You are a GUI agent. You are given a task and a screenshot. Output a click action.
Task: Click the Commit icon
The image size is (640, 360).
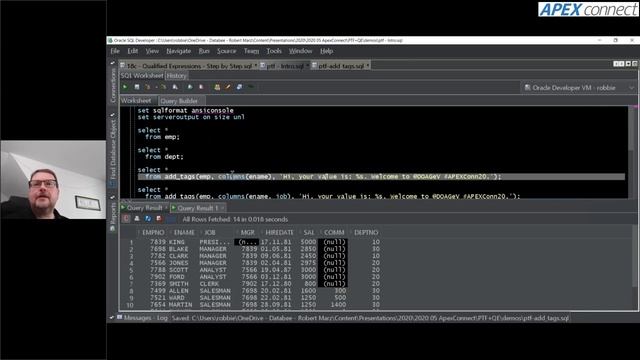pyautogui.click(x=190, y=87)
